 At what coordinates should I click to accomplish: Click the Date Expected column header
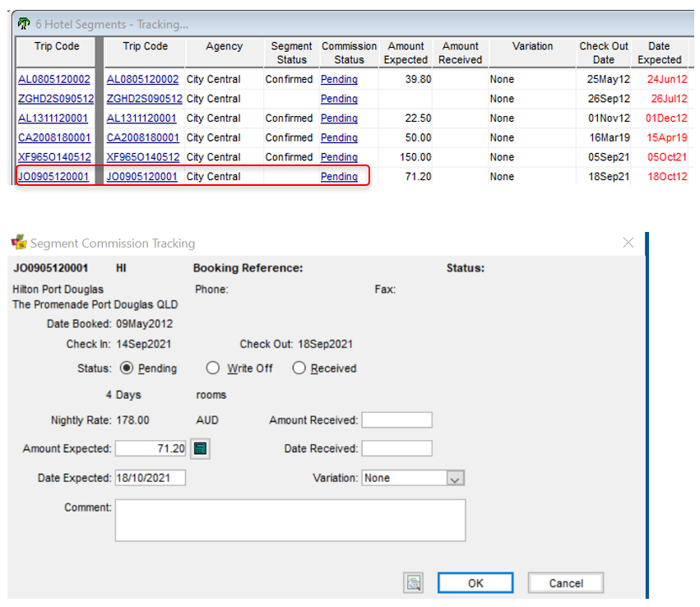[659, 53]
